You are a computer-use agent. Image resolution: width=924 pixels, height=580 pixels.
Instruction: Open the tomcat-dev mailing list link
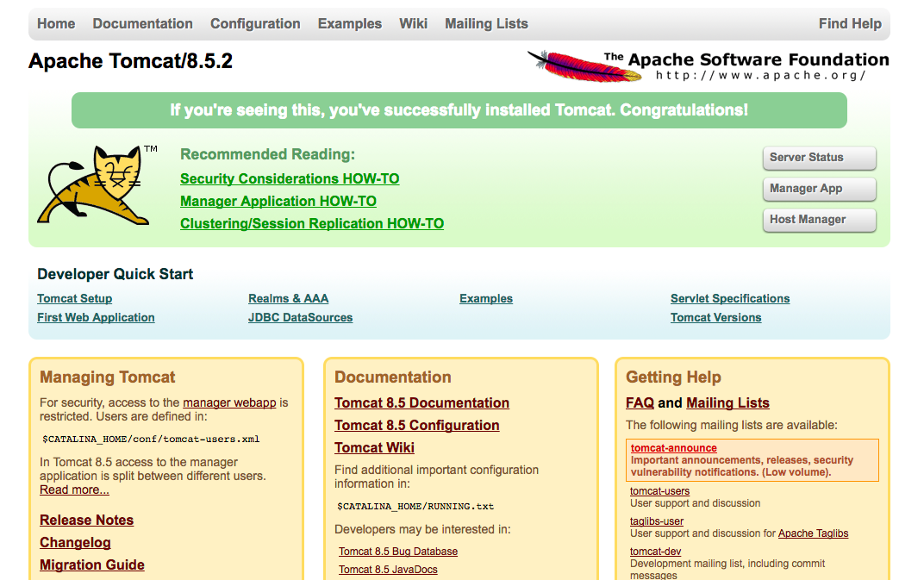point(655,551)
